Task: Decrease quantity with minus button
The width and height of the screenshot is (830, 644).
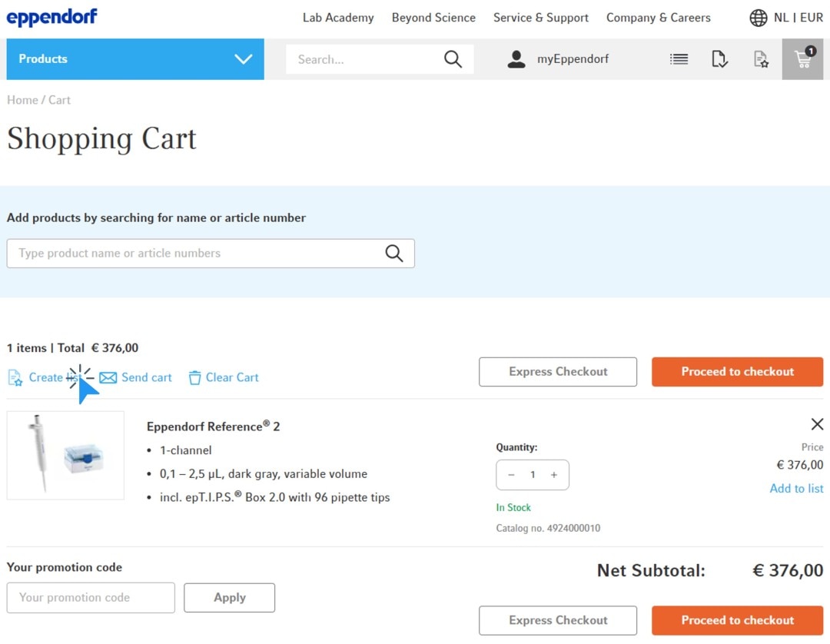Action: pyautogui.click(x=512, y=475)
